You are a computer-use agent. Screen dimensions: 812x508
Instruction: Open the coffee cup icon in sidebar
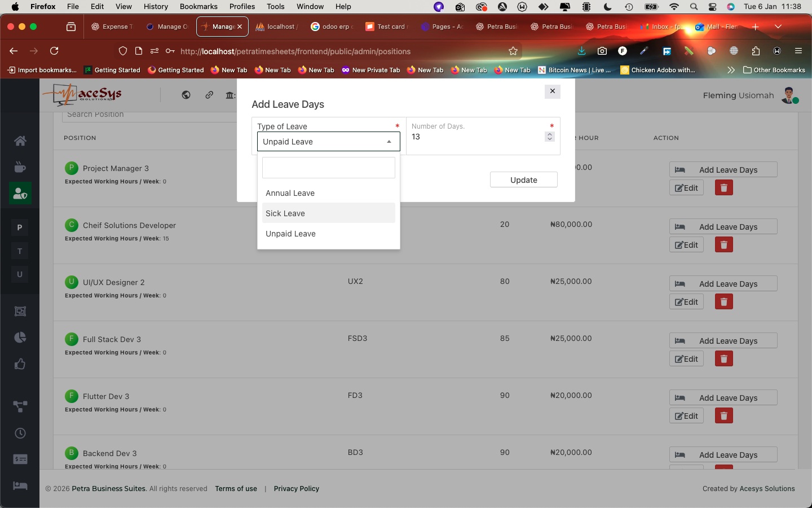point(20,167)
